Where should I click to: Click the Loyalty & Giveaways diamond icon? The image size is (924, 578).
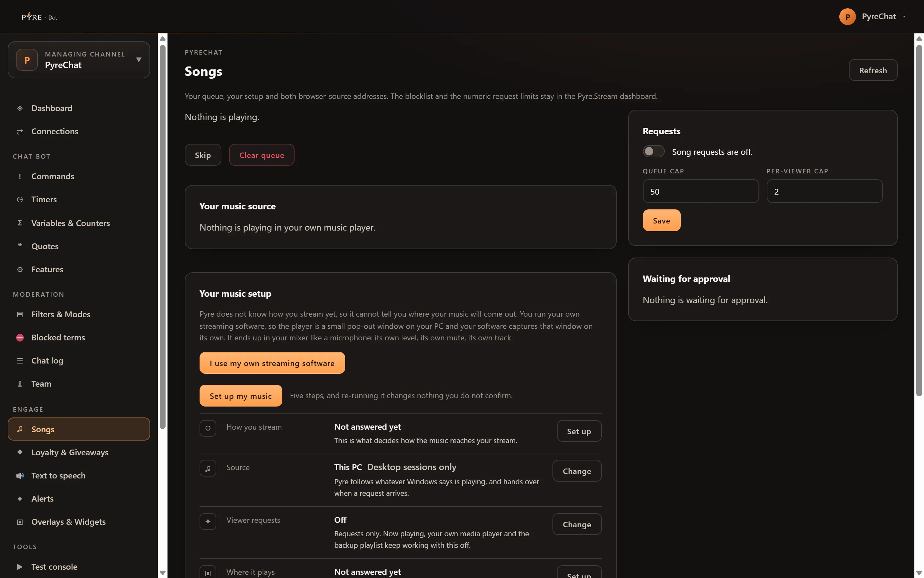[x=20, y=452]
